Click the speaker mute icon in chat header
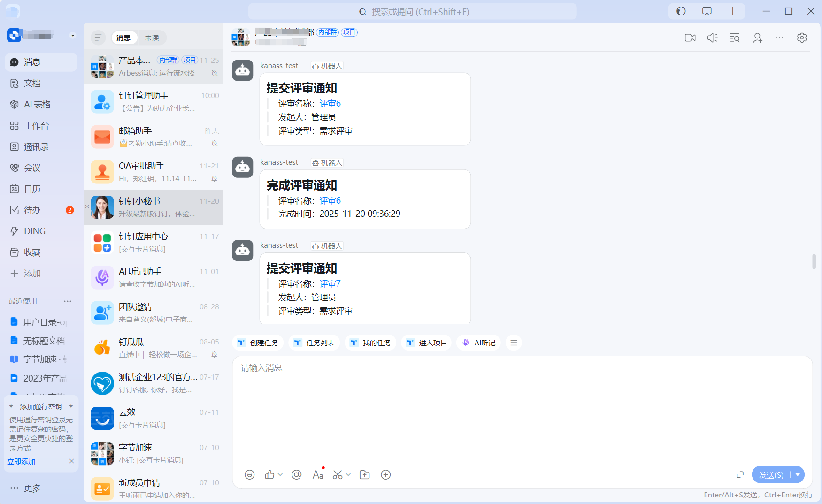The image size is (822, 504). 712,38
